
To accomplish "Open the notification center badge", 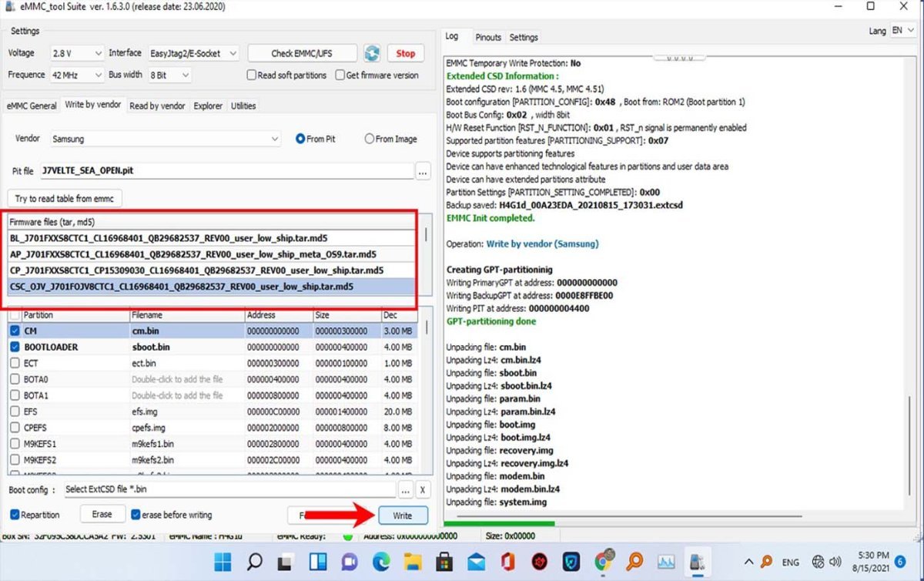I will [x=900, y=561].
